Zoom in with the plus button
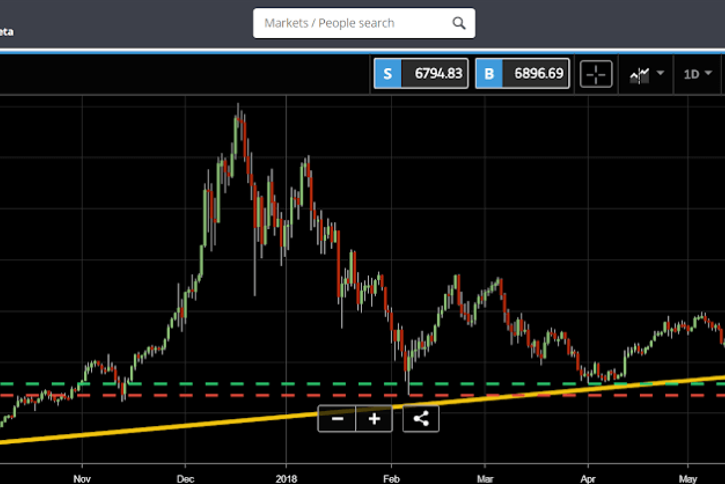Viewport: 725px width, 484px height. pyautogui.click(x=374, y=418)
